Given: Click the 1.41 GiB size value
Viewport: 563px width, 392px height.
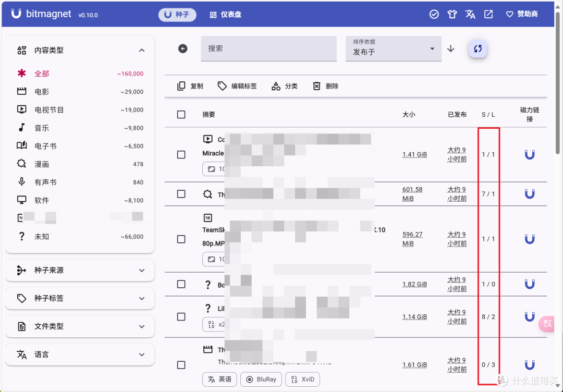Looking at the screenshot, I should pyautogui.click(x=415, y=155).
